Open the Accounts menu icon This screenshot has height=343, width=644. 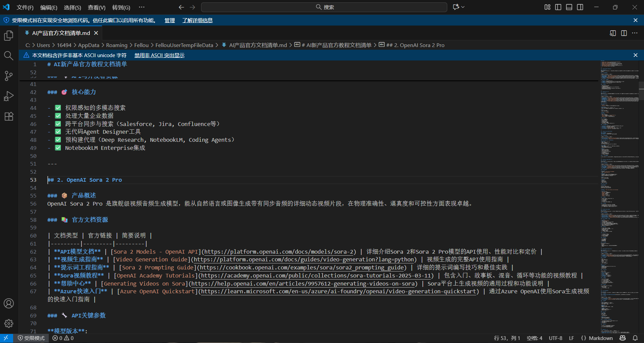click(9, 303)
